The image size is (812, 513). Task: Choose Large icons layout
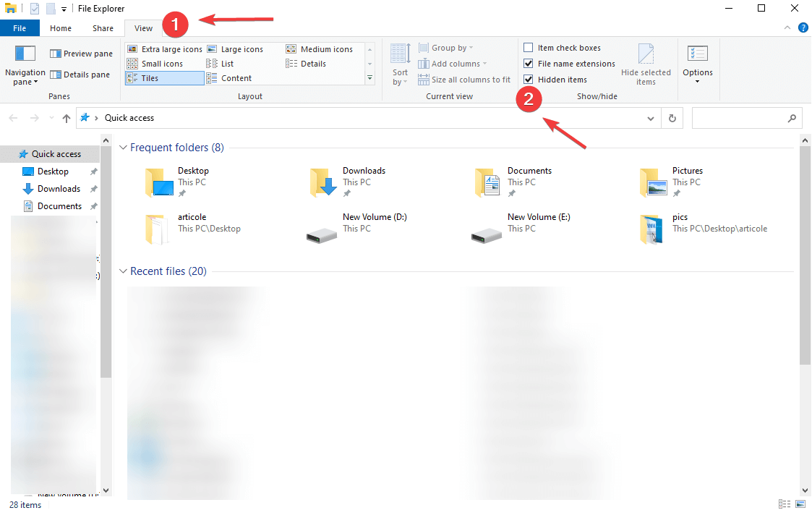coord(236,49)
